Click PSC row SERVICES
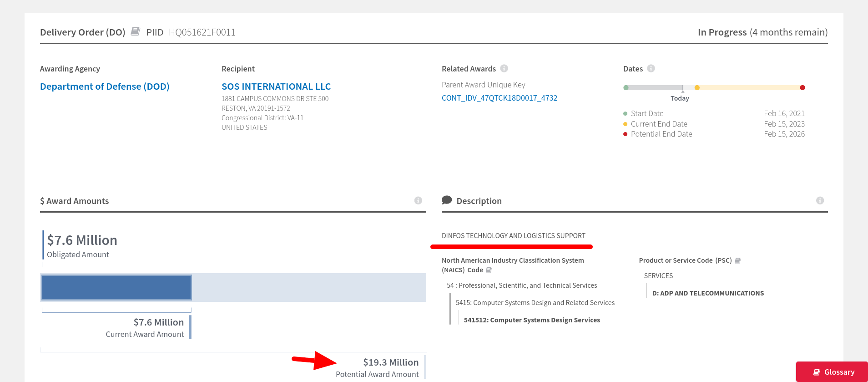868x382 pixels. [x=658, y=276]
